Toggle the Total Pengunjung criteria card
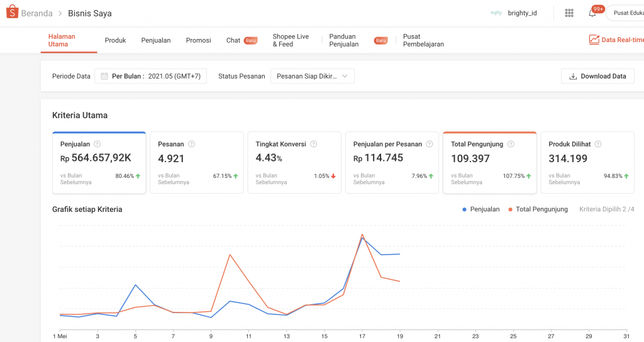The height and width of the screenshot is (342, 644). [x=489, y=163]
